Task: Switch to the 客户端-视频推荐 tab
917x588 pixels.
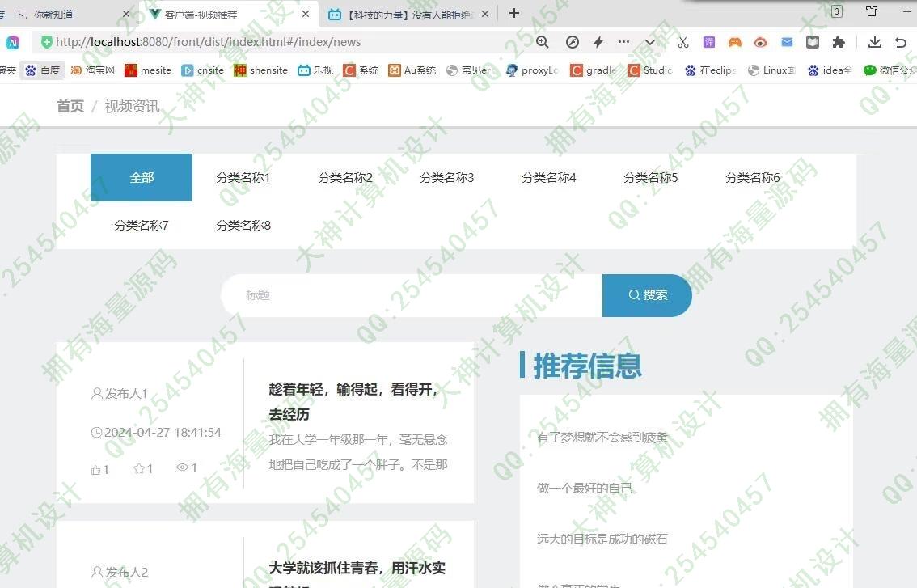Action: point(230,14)
